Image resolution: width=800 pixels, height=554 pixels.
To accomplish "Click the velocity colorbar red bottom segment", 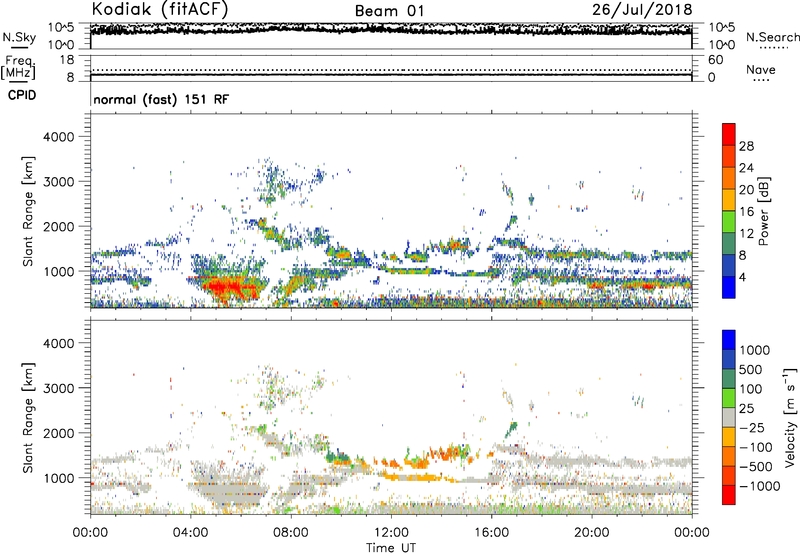I will [729, 495].
